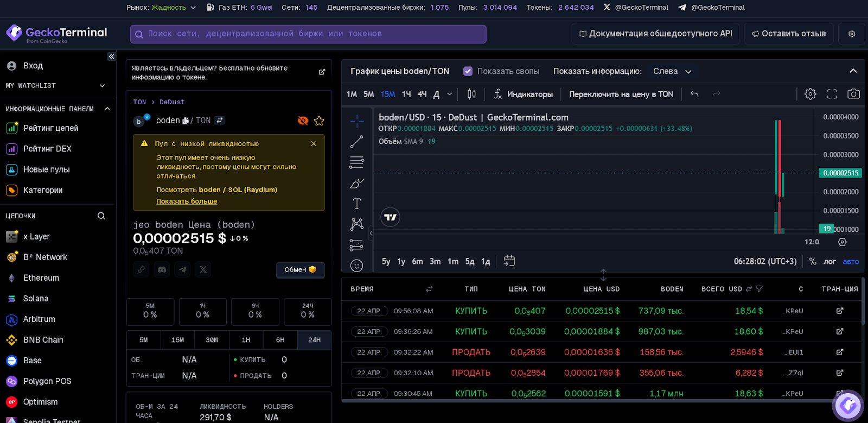Copy the boden token address
868x423 pixels.
[x=186, y=121]
